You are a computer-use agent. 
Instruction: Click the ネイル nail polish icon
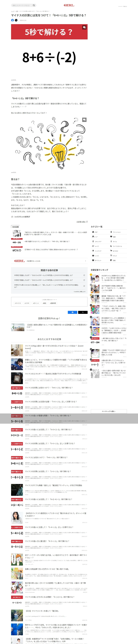click(111, 241)
